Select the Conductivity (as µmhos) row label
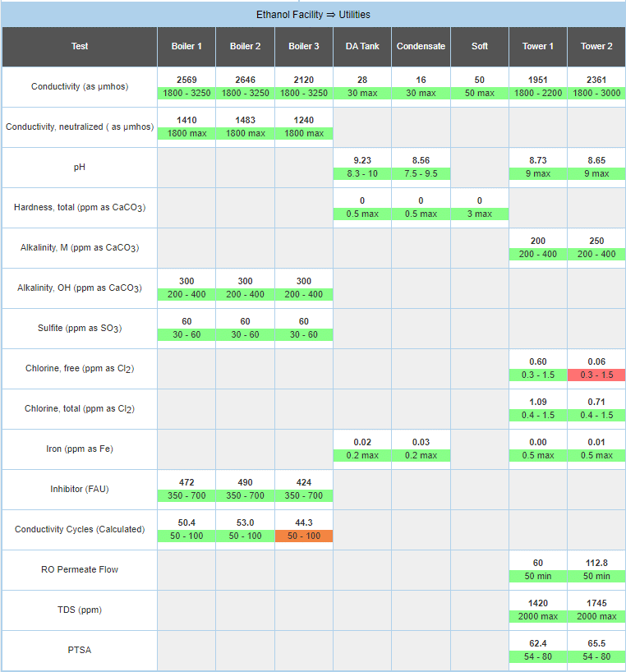This screenshot has width=626, height=672. [x=80, y=87]
